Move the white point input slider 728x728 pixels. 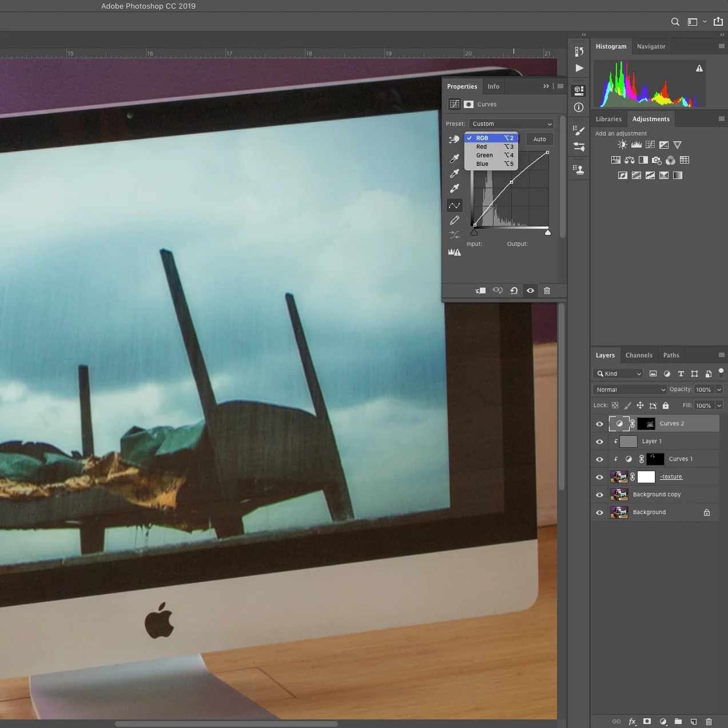tap(548, 233)
